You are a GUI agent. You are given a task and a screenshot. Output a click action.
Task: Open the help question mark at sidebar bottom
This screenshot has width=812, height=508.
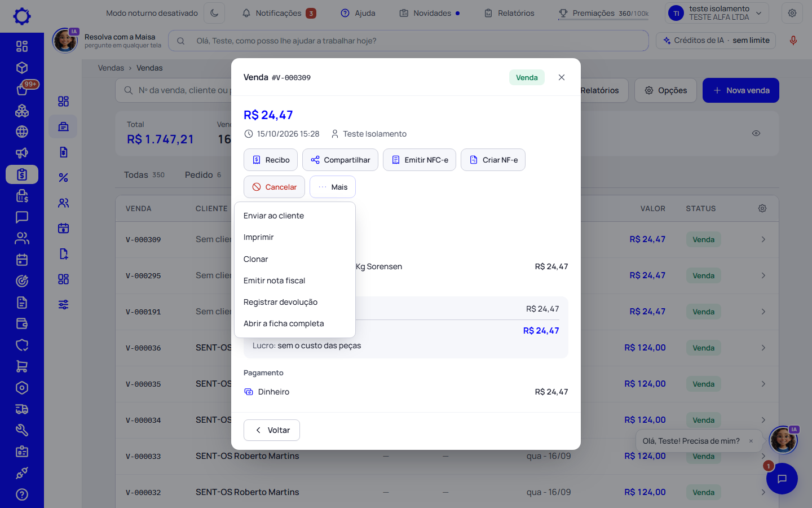pos(22,494)
